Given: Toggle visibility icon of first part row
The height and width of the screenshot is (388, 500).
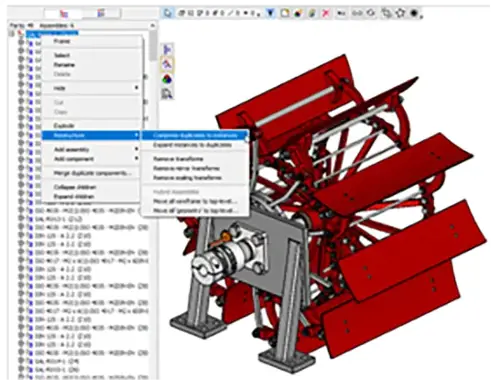Looking at the screenshot, I should [21, 42].
